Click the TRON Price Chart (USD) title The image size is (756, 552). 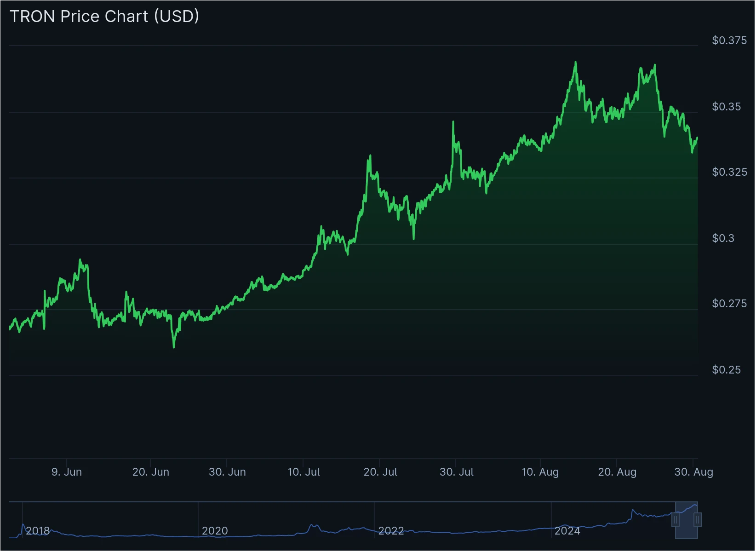point(104,17)
